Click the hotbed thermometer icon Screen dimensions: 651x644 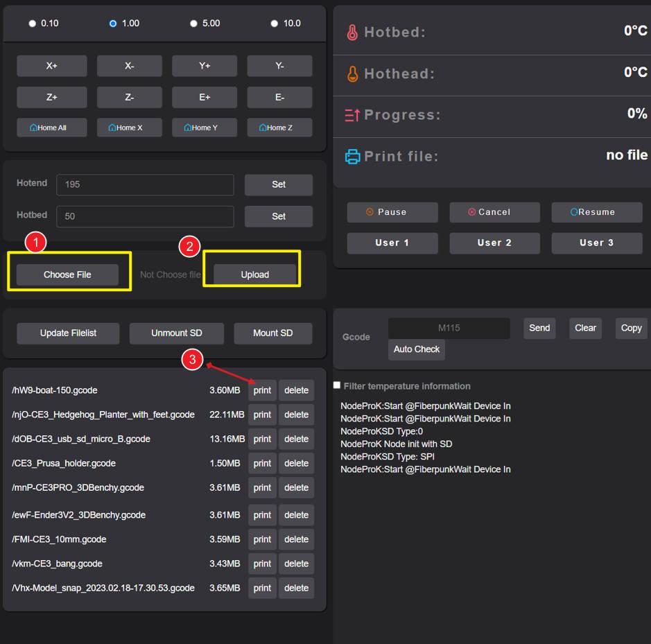click(352, 31)
